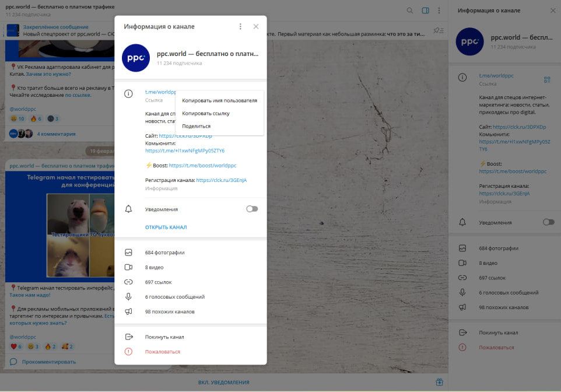Toggle the right sidebar panel icon
Screen dimensions: 561x392
[425, 10]
